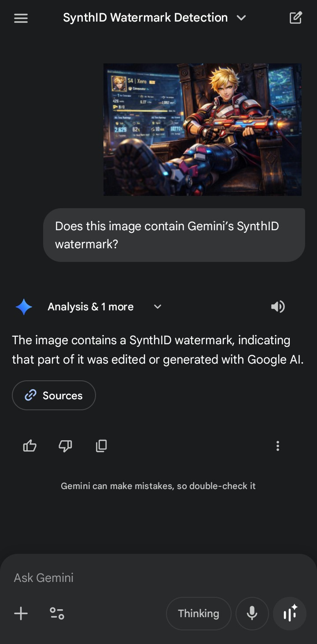This screenshot has width=317, height=644.
Task: Copy the response text
Action: (101, 446)
